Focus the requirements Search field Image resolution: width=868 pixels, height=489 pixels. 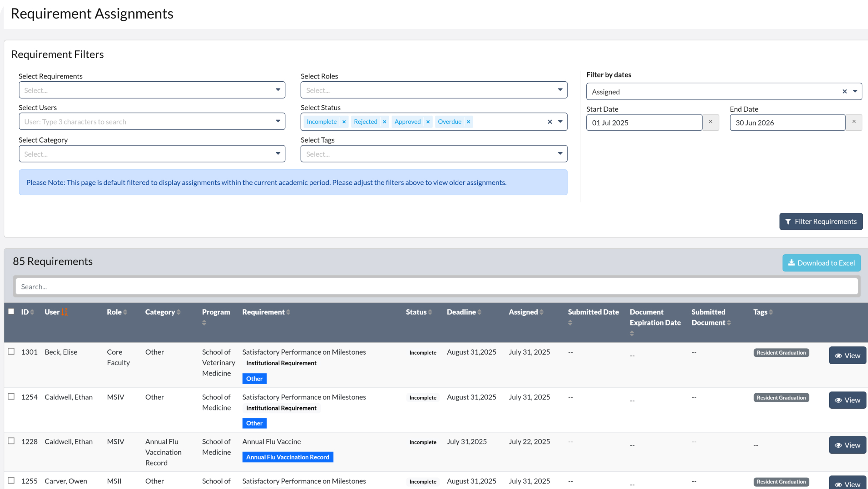(x=436, y=287)
